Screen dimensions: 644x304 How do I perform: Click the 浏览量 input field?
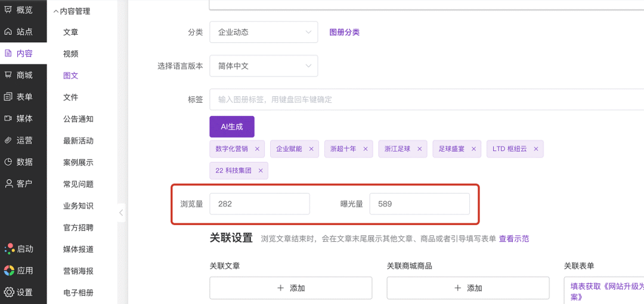coord(259,204)
